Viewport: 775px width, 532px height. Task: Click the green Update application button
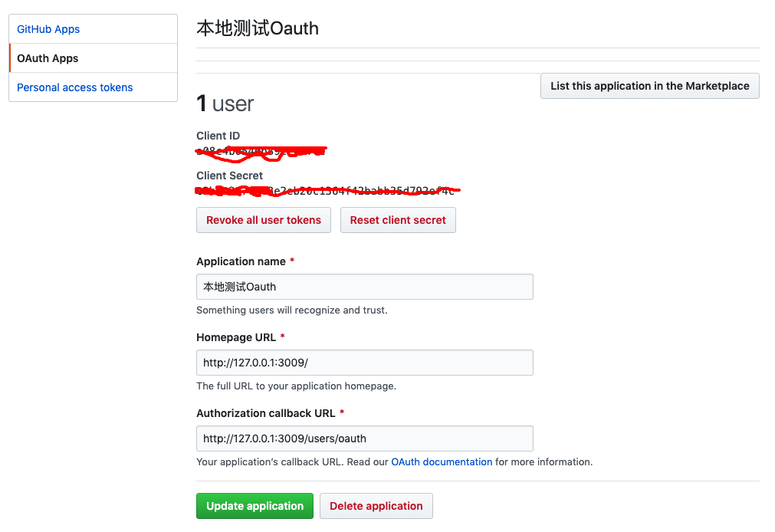[255, 506]
